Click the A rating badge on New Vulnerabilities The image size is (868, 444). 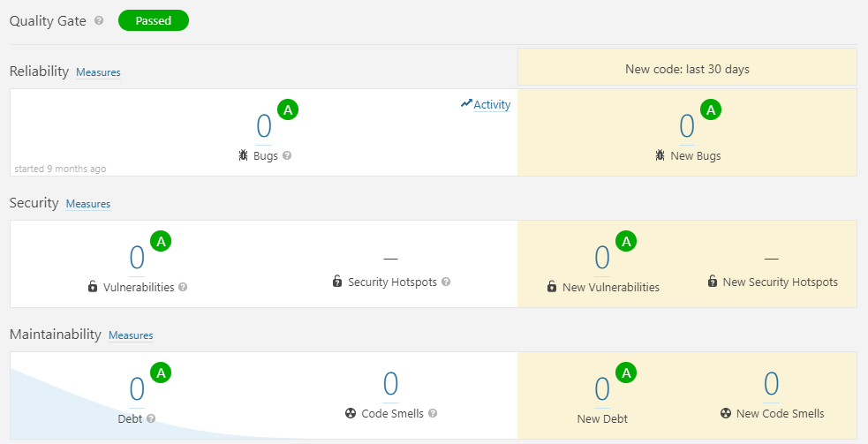[x=626, y=241]
